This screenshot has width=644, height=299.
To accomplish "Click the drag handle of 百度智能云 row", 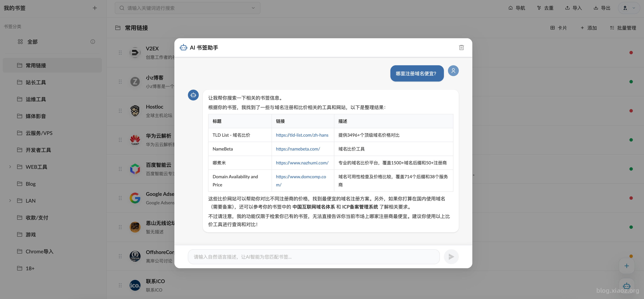I will pyautogui.click(x=120, y=169).
